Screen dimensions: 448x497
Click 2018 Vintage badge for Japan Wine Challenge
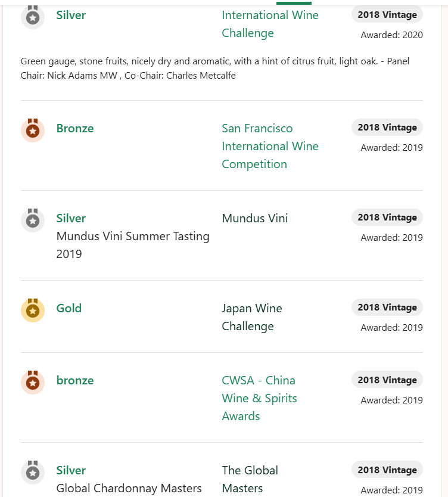[387, 307]
